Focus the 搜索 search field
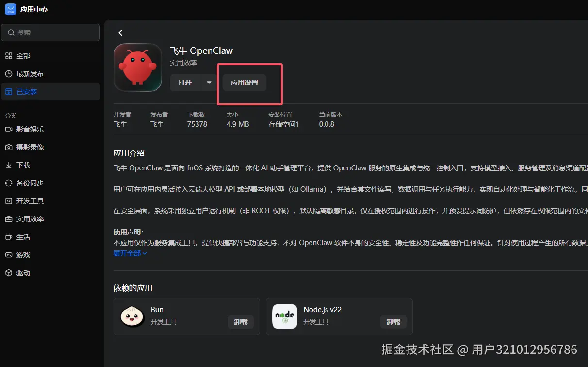Image resolution: width=588 pixels, height=367 pixels. point(50,33)
